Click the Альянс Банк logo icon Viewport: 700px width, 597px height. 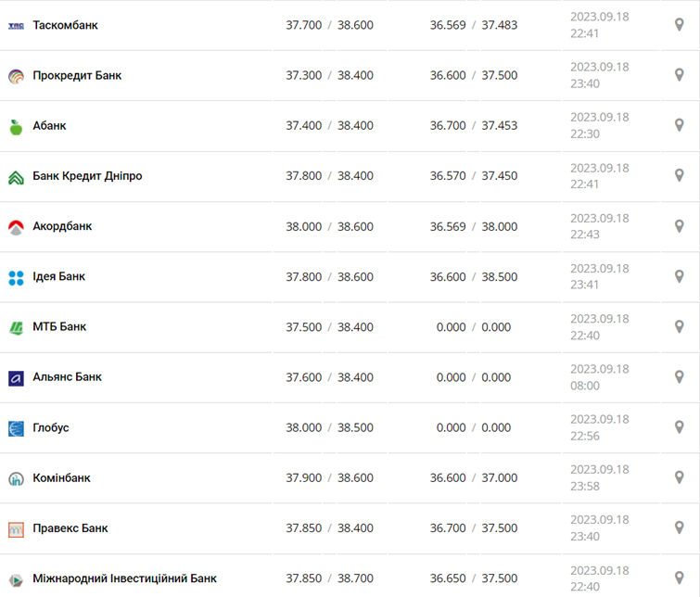pyautogui.click(x=16, y=378)
